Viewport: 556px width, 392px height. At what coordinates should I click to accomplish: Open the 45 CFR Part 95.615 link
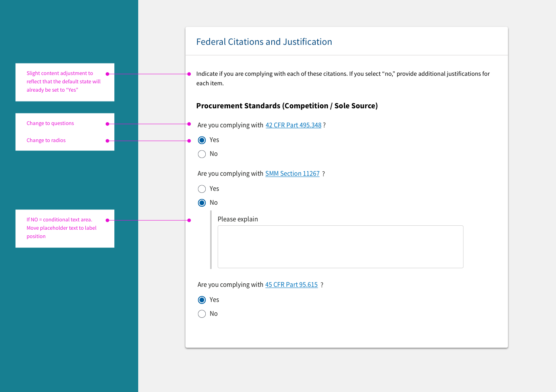pyautogui.click(x=292, y=284)
